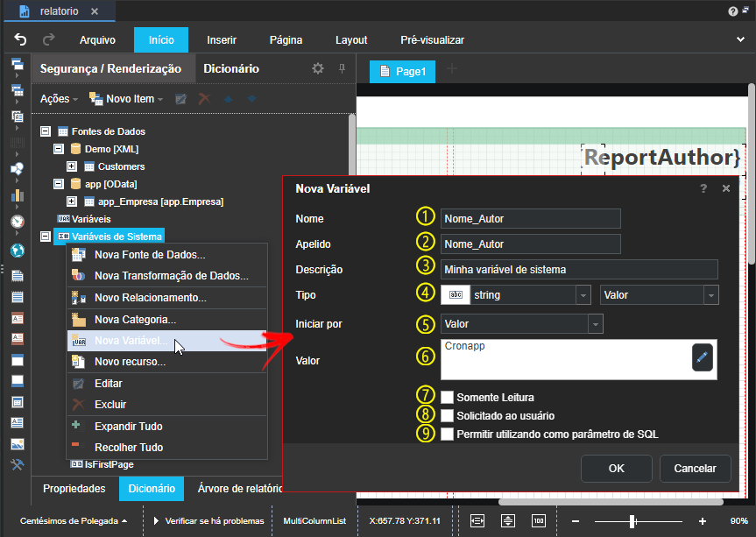Screen dimensions: 756x537
Task: Open the wrench and hammer tools icon
Action: (18, 464)
